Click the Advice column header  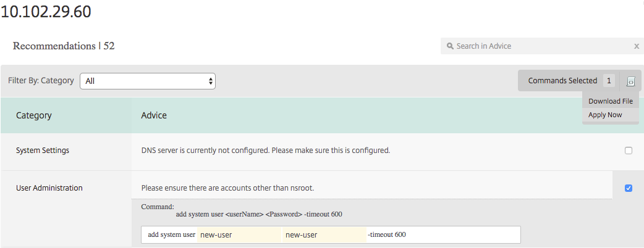click(x=154, y=115)
